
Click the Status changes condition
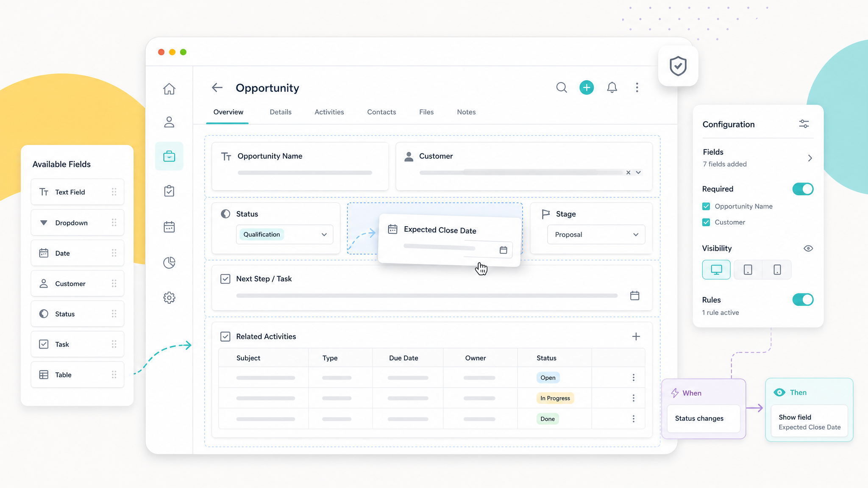point(704,419)
